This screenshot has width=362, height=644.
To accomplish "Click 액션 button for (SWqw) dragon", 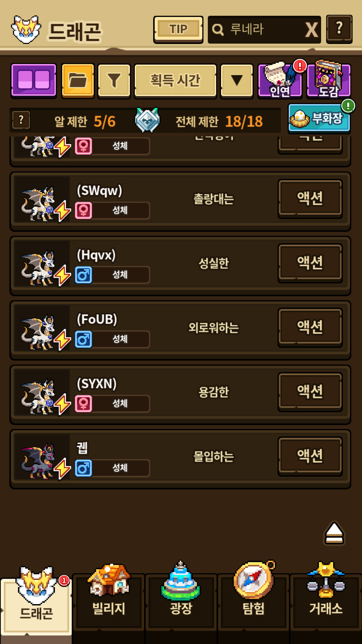I will [310, 199].
